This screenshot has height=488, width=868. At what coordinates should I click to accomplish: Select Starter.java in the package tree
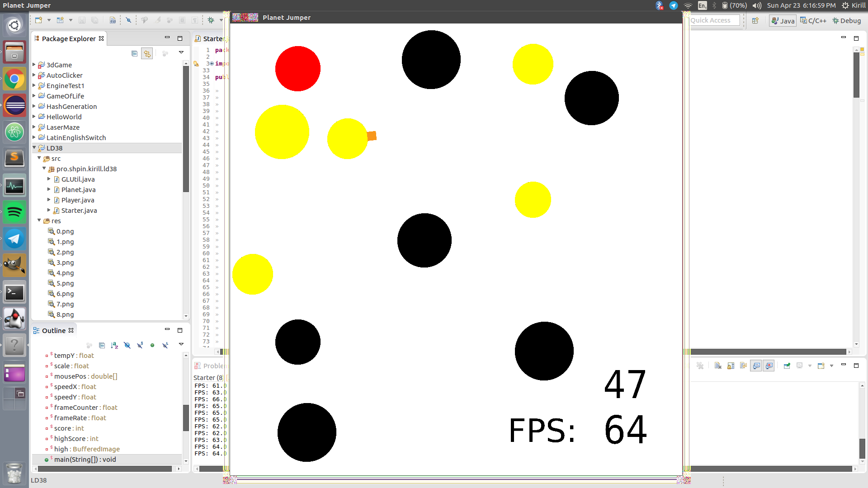(x=79, y=210)
